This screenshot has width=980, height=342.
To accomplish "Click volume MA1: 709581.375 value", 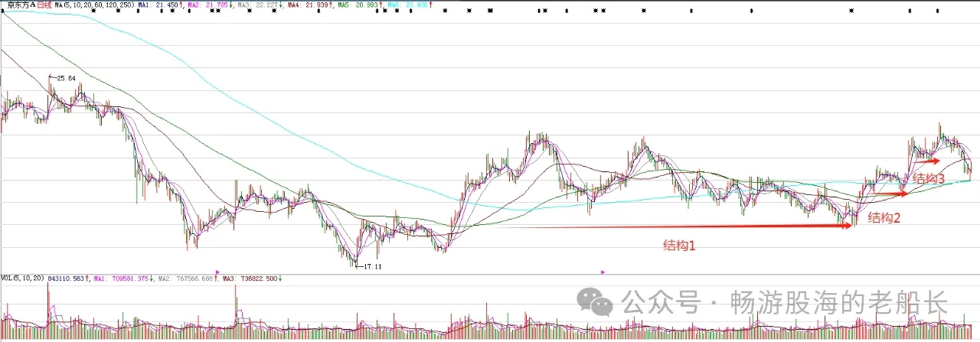I will coord(122,278).
